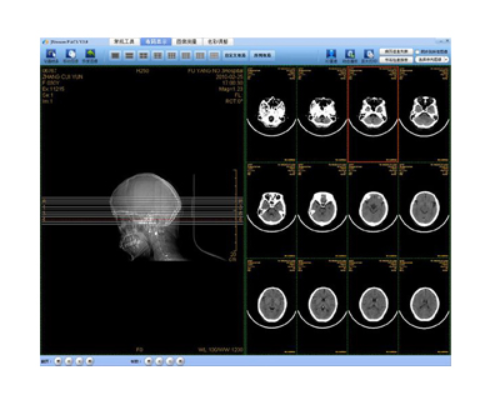Screen dimensions: 478x397
Task: Click the second round button in the left bottom group
Action: (x=69, y=361)
